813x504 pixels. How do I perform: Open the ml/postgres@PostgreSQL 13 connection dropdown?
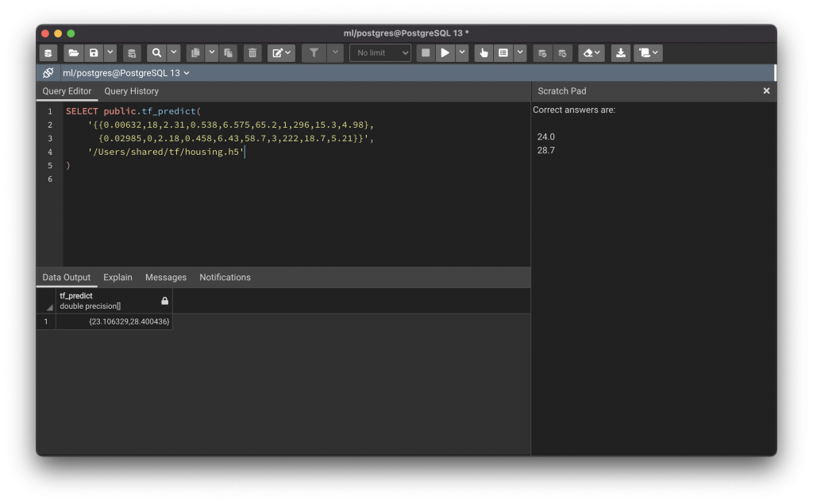(x=126, y=73)
